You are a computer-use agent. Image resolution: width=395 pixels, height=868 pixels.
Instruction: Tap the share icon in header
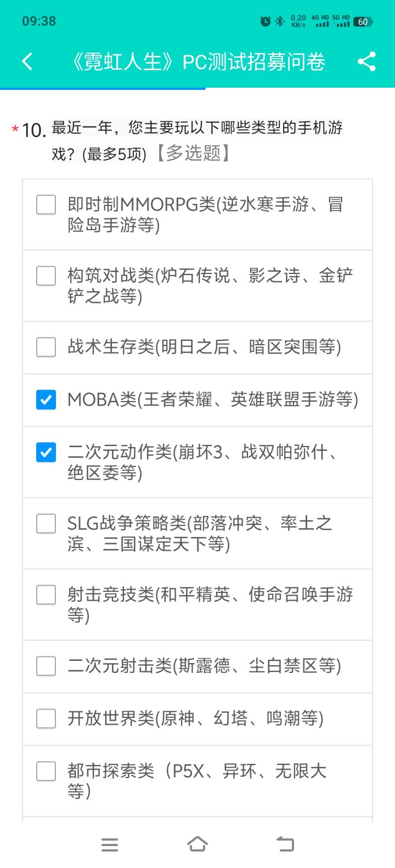coord(366,61)
